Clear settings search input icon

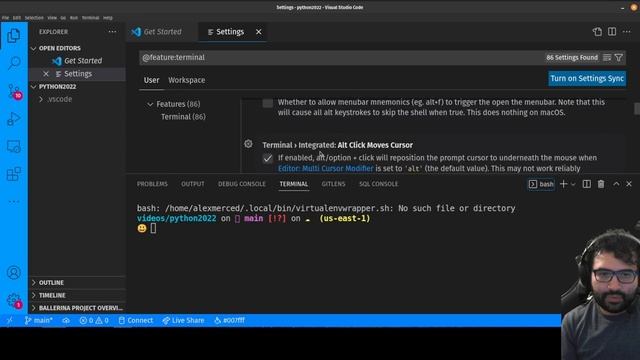607,58
